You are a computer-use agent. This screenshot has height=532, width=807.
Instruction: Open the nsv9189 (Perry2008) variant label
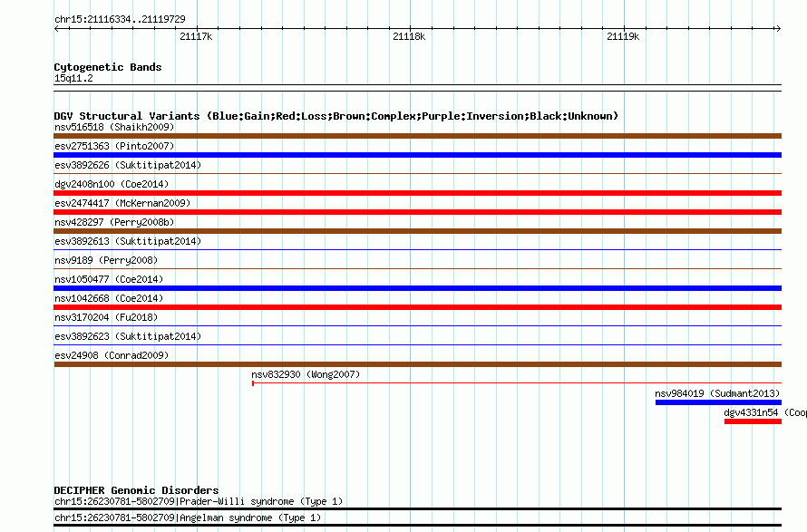click(x=106, y=260)
